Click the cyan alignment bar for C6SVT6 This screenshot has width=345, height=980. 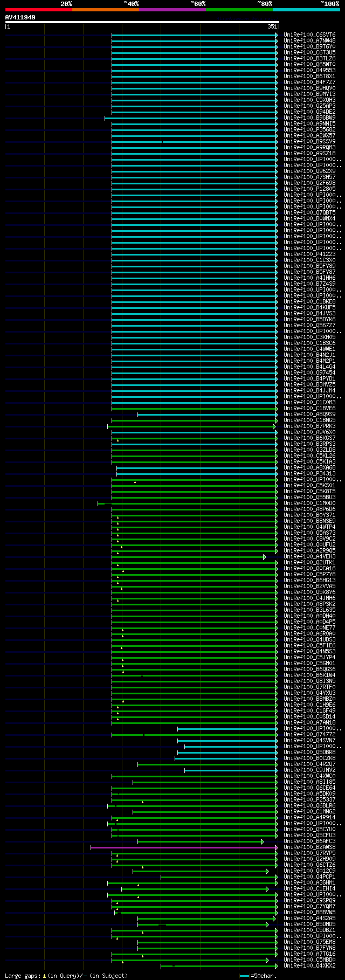click(x=195, y=35)
